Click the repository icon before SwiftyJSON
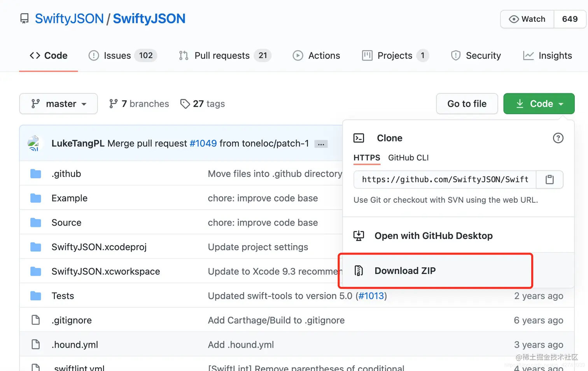 click(24, 19)
